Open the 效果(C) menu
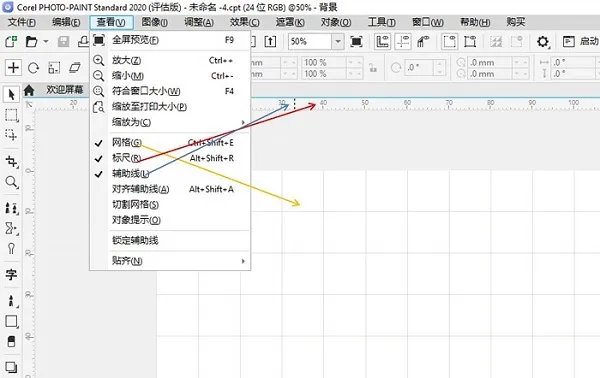The image size is (600, 378). [x=245, y=22]
